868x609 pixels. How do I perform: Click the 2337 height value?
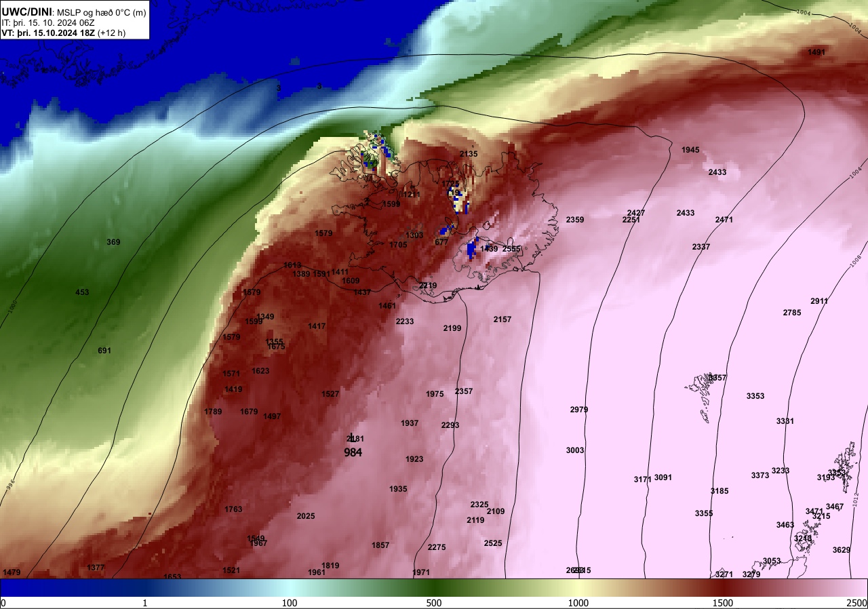(701, 247)
